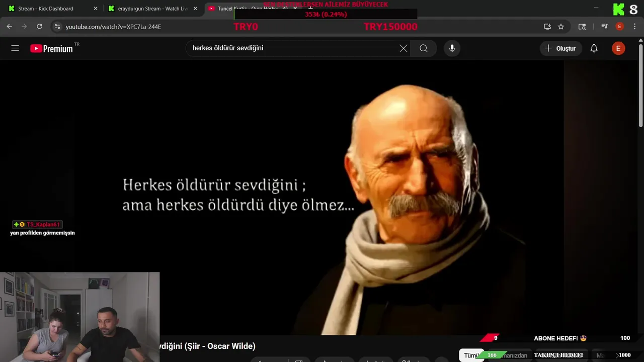Open Chrome three-dot menu
The image size is (644, 362).
pyautogui.click(x=634, y=27)
